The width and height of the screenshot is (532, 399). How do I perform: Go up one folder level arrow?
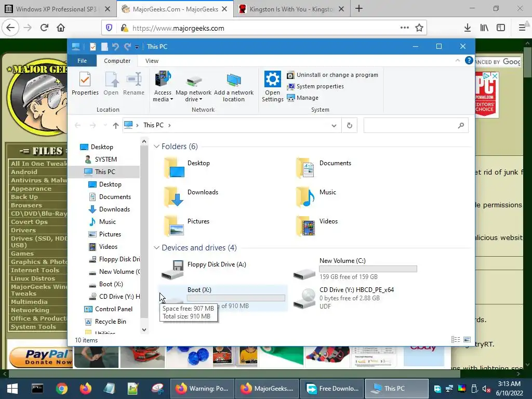pyautogui.click(x=116, y=126)
